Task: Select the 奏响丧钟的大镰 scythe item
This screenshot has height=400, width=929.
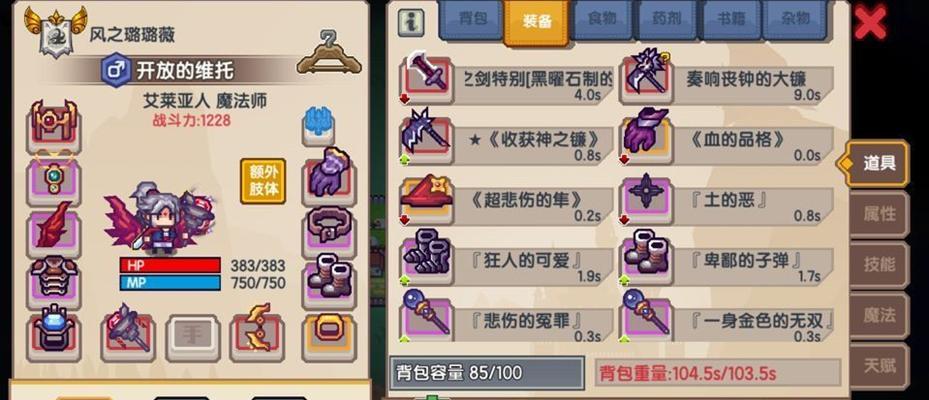Action: [x=726, y=78]
